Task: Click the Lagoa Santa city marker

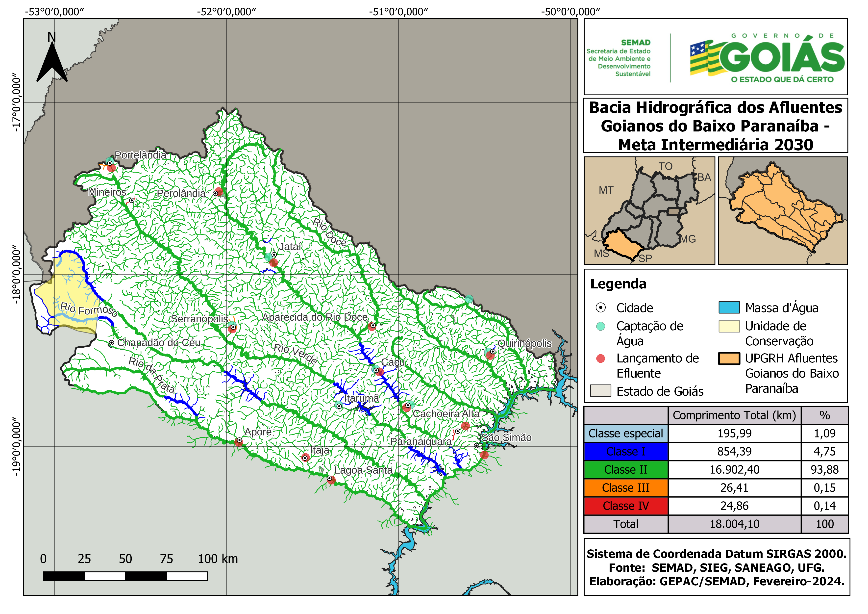Action: (329, 478)
